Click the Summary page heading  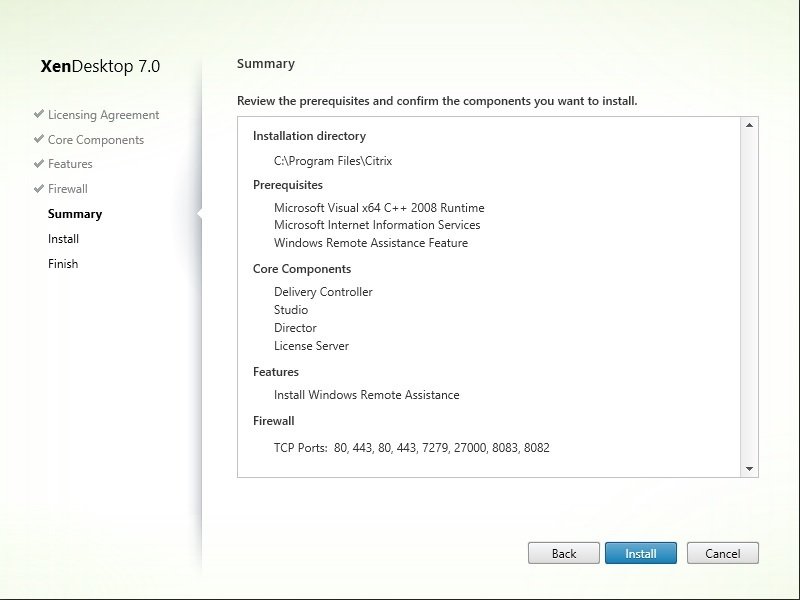266,64
